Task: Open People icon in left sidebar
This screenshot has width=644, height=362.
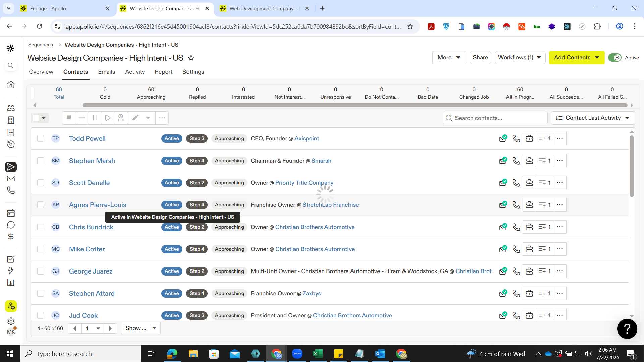Action: (x=11, y=108)
